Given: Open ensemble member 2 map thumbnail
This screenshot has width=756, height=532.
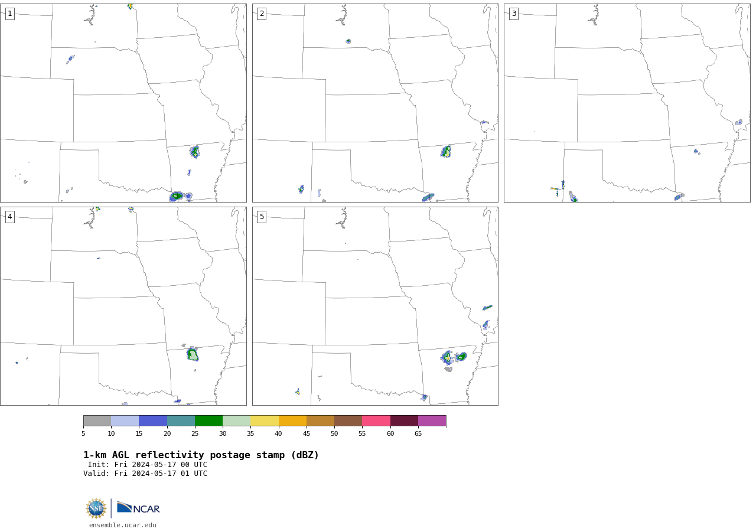Looking at the screenshot, I should (375, 103).
